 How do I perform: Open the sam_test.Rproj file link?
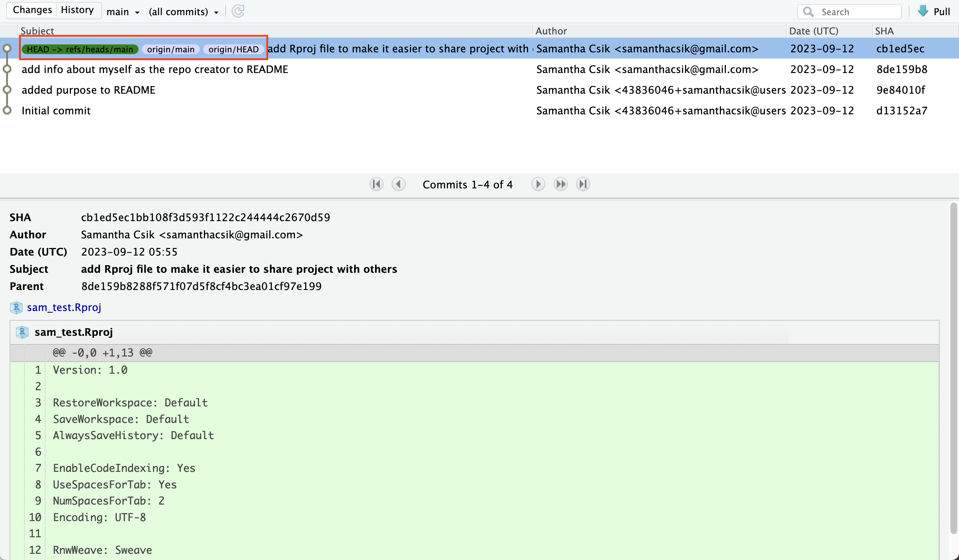click(64, 308)
